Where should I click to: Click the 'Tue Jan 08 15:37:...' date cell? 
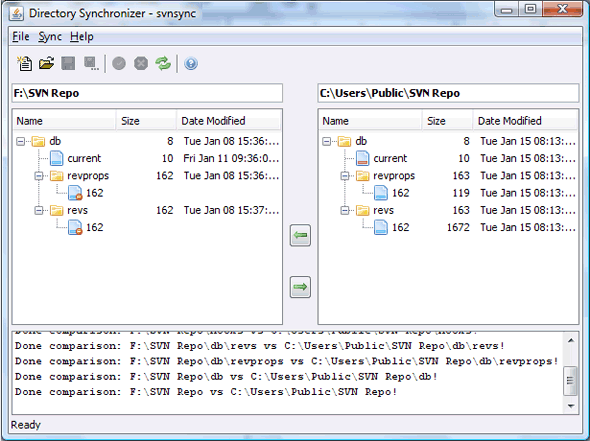click(231, 210)
